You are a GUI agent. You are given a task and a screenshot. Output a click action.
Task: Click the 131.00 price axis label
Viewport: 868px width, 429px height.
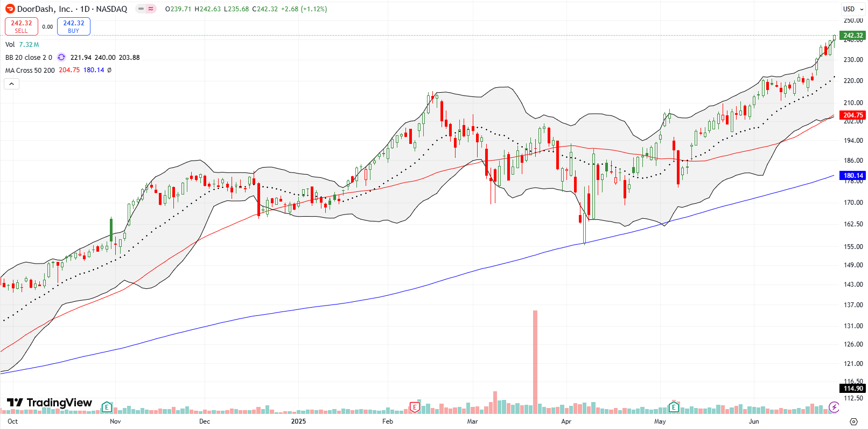tap(853, 326)
